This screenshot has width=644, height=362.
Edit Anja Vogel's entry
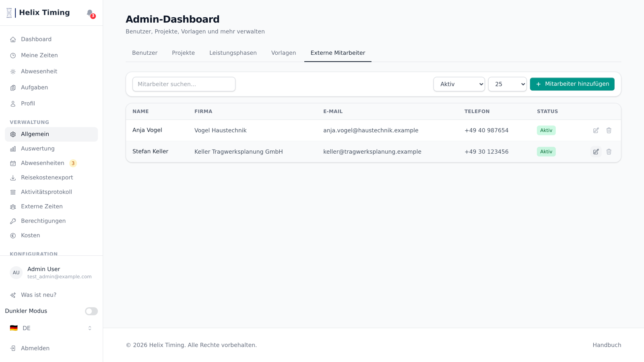596,130
